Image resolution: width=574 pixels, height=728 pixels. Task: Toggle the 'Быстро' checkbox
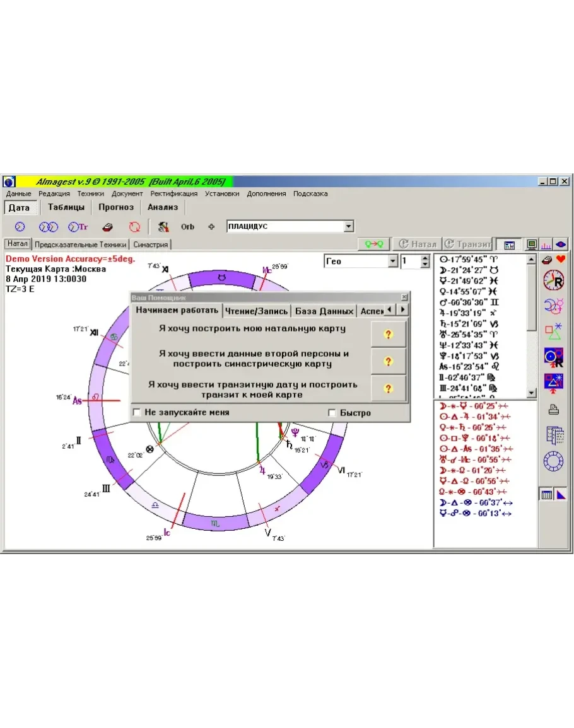pyautogui.click(x=332, y=413)
